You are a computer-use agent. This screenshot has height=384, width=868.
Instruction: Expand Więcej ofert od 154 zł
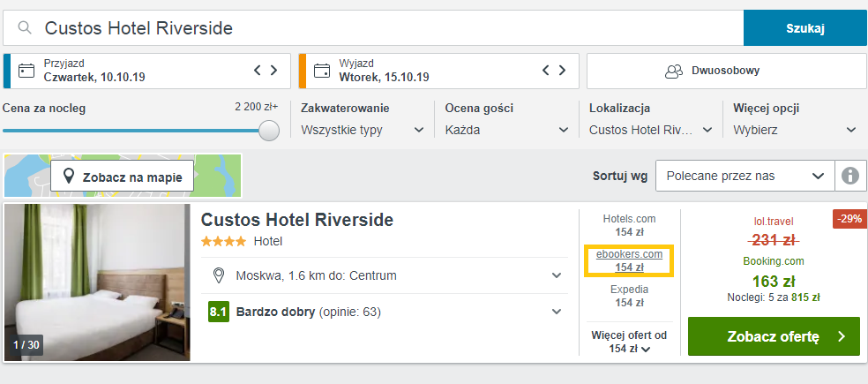(x=630, y=342)
